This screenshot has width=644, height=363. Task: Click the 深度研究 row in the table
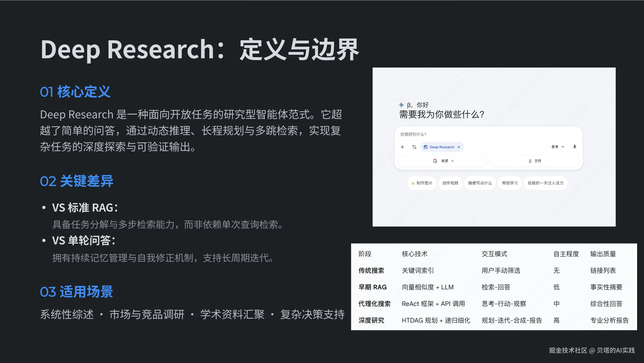(371, 320)
